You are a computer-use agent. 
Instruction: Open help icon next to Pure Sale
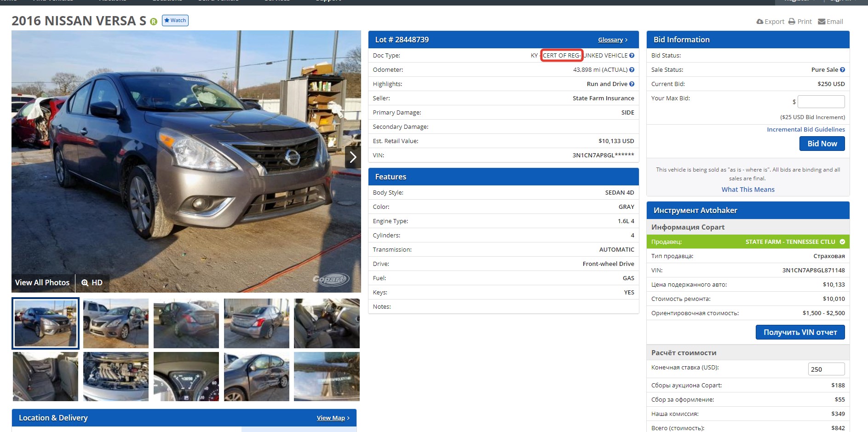click(x=842, y=69)
